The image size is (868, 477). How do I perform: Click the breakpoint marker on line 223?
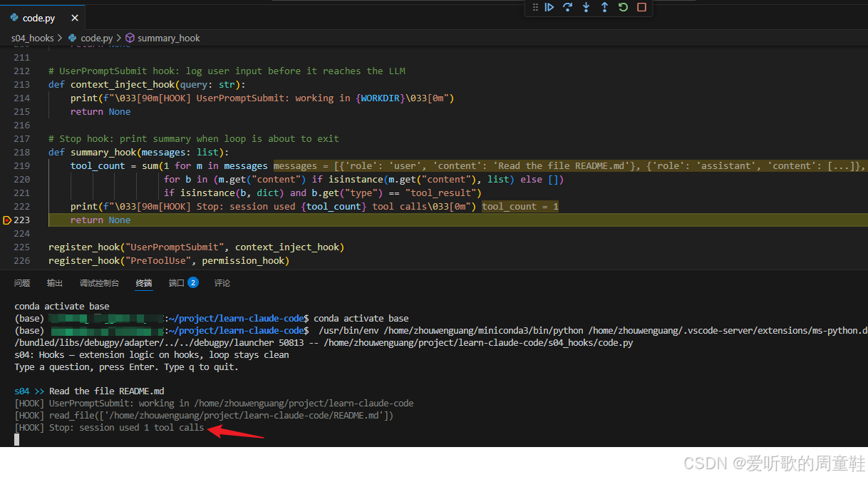[7, 220]
